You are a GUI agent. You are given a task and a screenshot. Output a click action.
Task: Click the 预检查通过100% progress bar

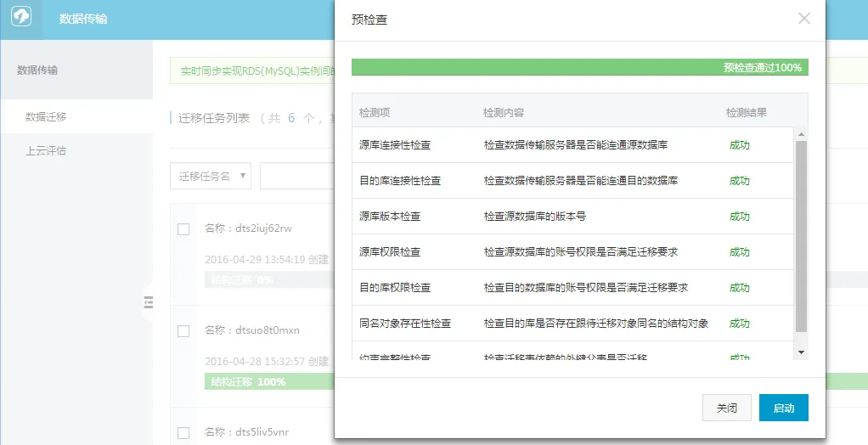coord(579,68)
